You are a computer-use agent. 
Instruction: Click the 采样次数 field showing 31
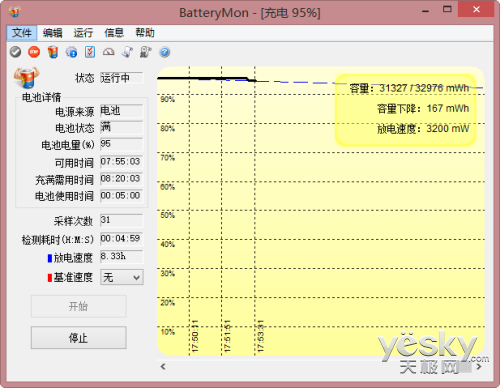[x=122, y=220]
